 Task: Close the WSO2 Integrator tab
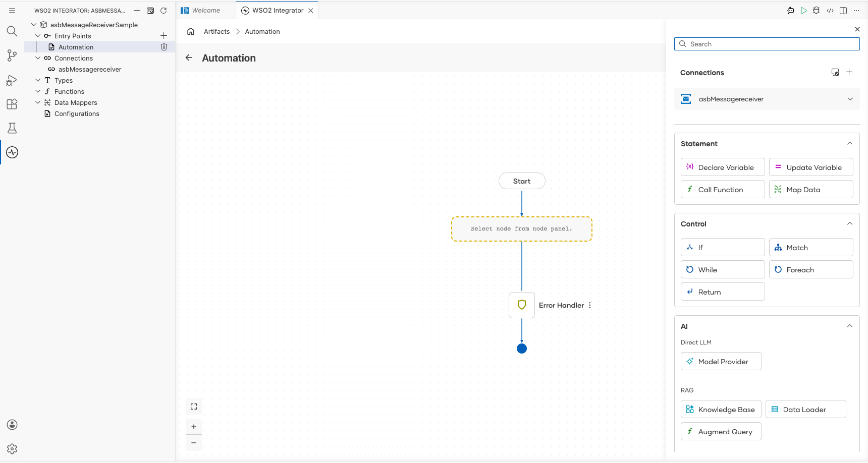311,11
